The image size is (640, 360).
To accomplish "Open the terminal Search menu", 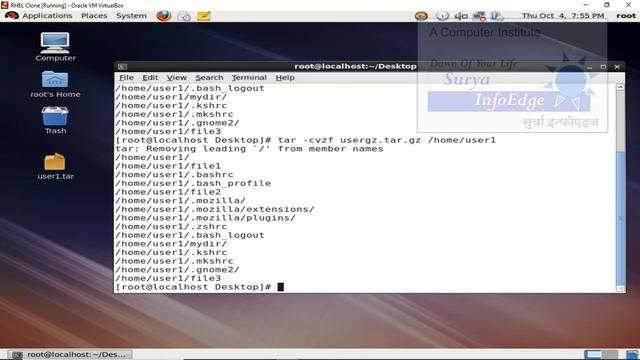I will [209, 78].
